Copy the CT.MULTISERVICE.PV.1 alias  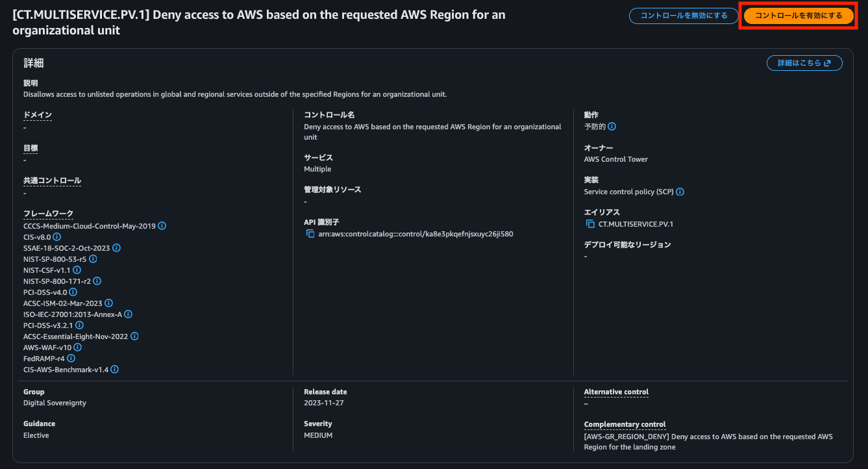(590, 224)
